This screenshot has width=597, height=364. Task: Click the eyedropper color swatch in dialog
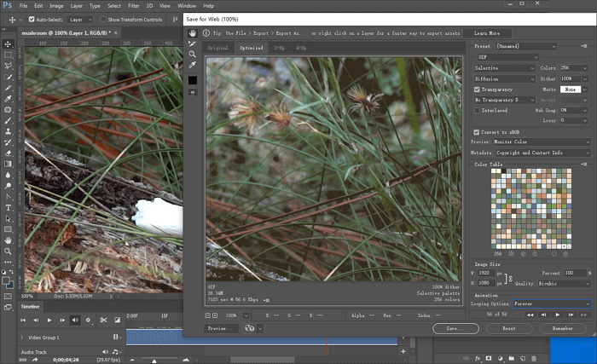[x=193, y=79]
